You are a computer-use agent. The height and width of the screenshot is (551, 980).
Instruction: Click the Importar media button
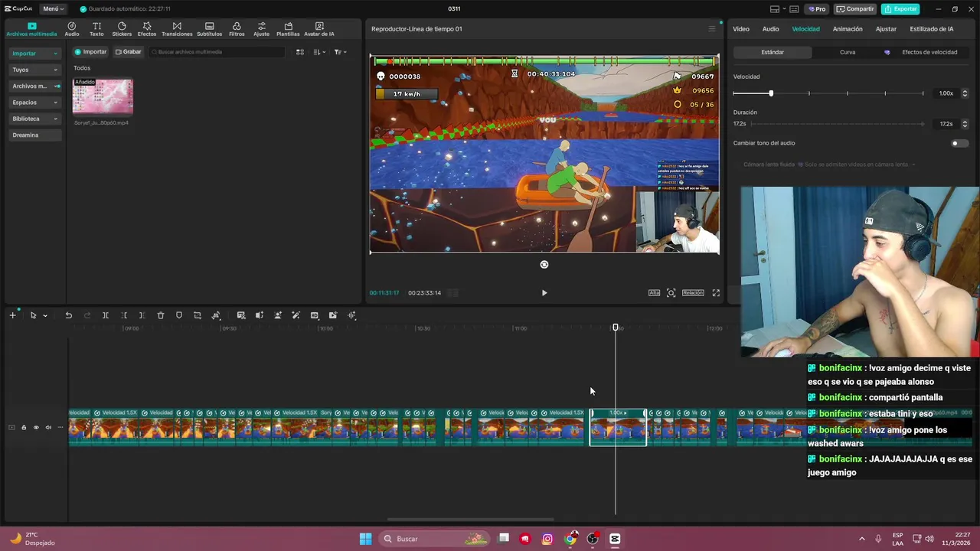(90, 52)
